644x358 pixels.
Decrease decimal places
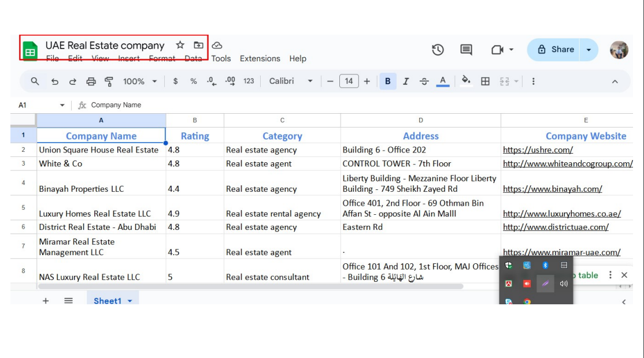pos(212,81)
